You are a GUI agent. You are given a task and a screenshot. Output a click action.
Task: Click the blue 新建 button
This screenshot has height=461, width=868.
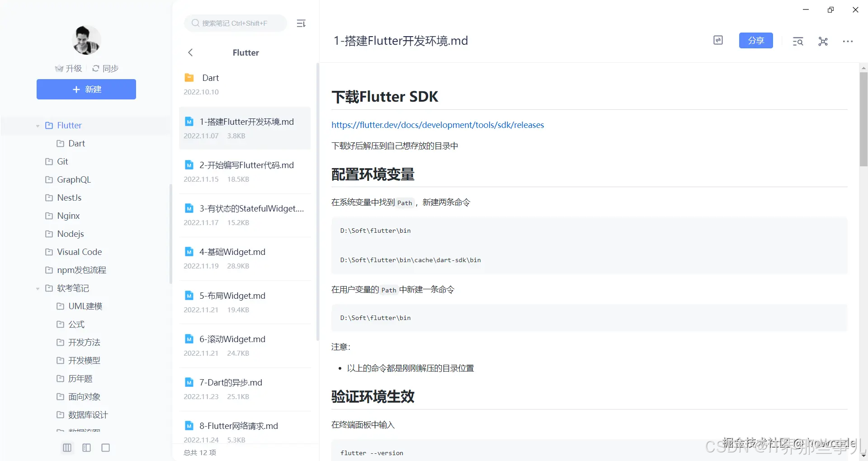tap(86, 89)
